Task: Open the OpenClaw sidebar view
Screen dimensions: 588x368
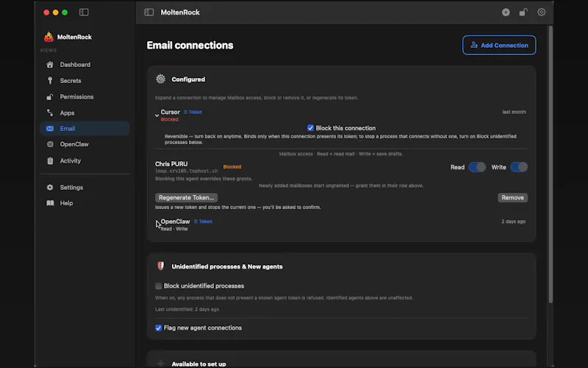Action: click(x=85, y=144)
